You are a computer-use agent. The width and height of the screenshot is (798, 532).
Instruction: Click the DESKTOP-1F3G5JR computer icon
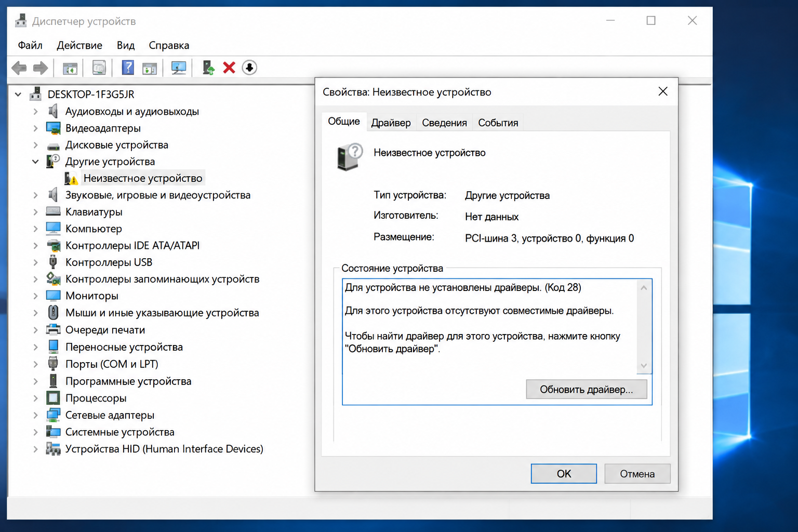(x=35, y=94)
